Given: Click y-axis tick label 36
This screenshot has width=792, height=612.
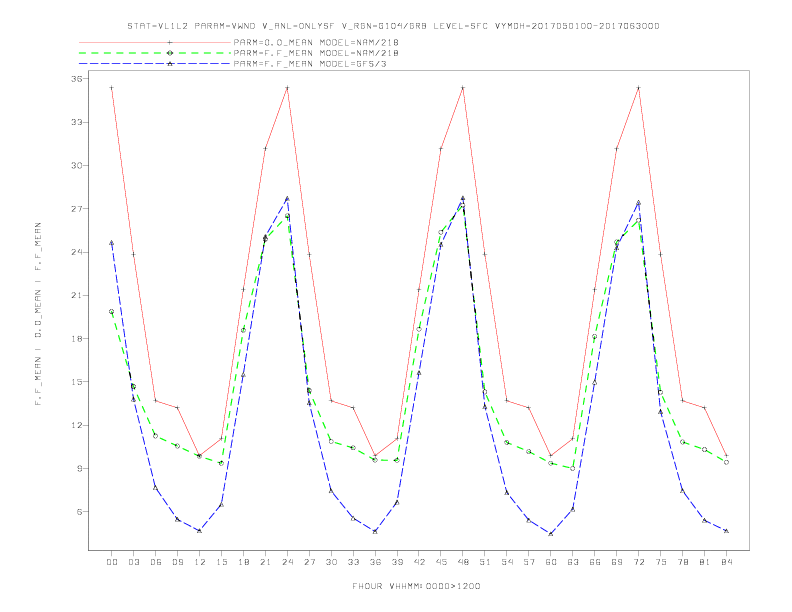Looking at the screenshot, I should point(77,79).
